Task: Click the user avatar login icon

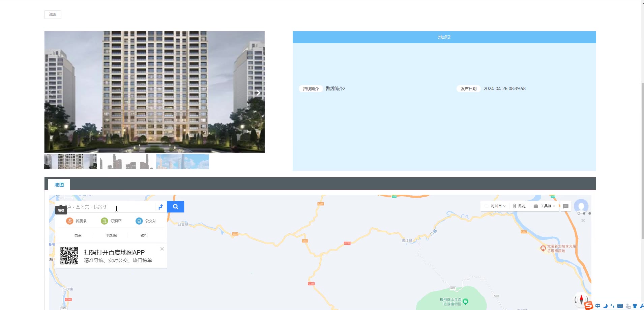Action: click(581, 206)
